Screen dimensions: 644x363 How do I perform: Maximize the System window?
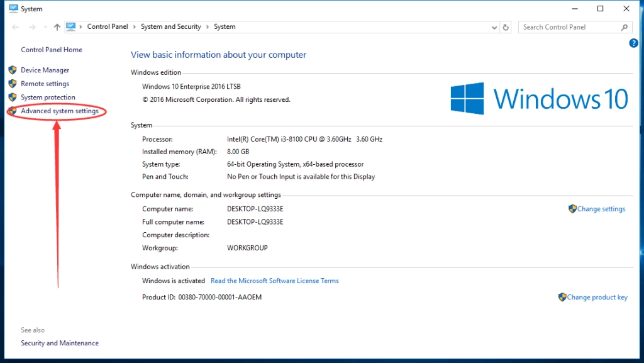pyautogui.click(x=600, y=9)
